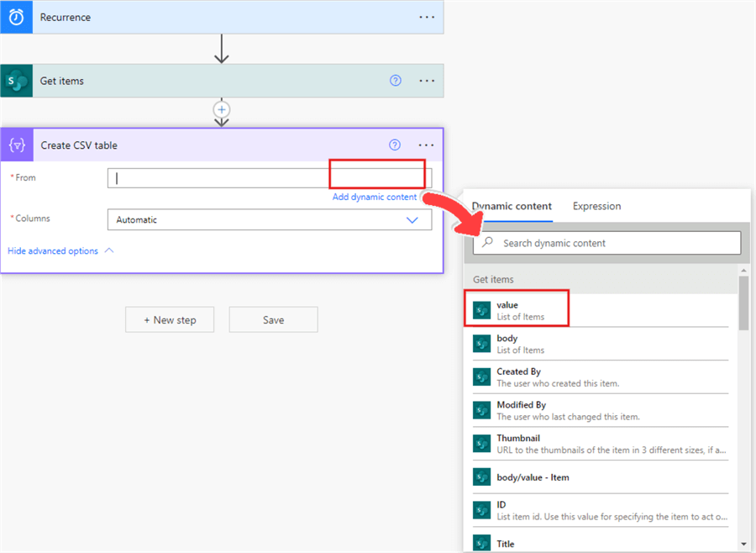This screenshot has width=756, height=553.
Task: Save the flow with Save button
Action: pos(273,320)
